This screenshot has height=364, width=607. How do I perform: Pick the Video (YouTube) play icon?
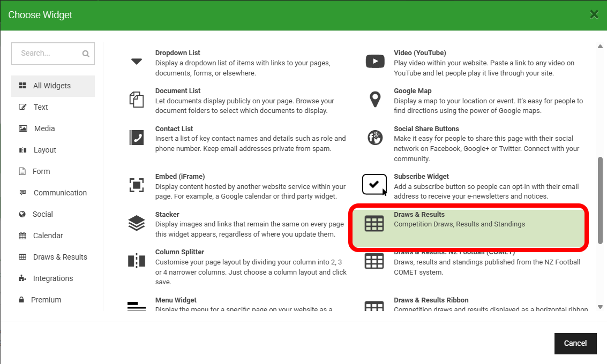375,62
